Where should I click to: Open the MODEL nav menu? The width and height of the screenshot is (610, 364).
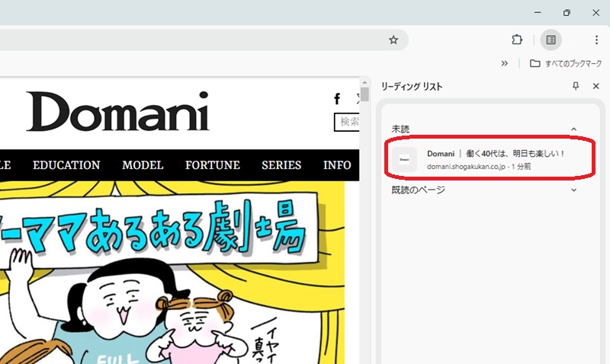[x=143, y=165]
